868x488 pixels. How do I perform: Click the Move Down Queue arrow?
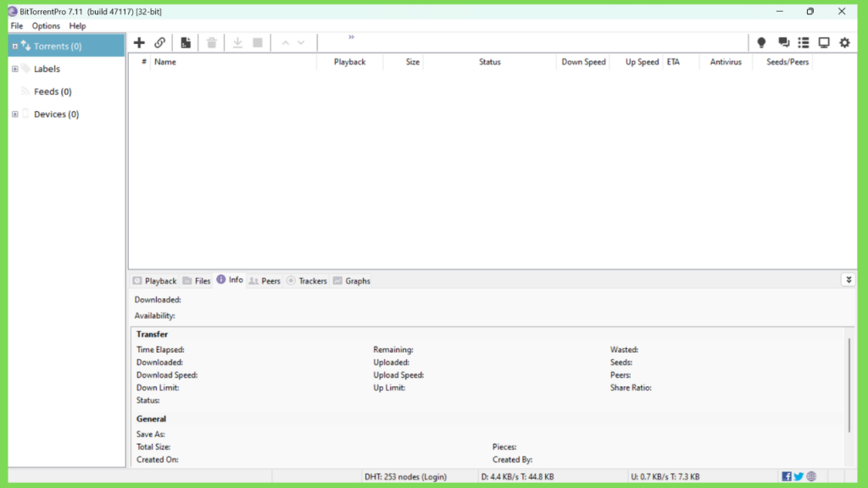301,42
